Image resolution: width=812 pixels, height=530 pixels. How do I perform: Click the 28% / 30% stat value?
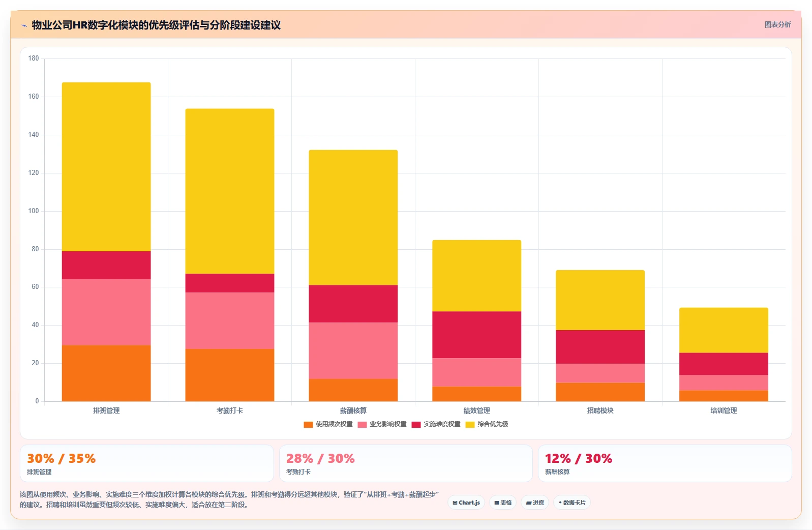coord(320,459)
